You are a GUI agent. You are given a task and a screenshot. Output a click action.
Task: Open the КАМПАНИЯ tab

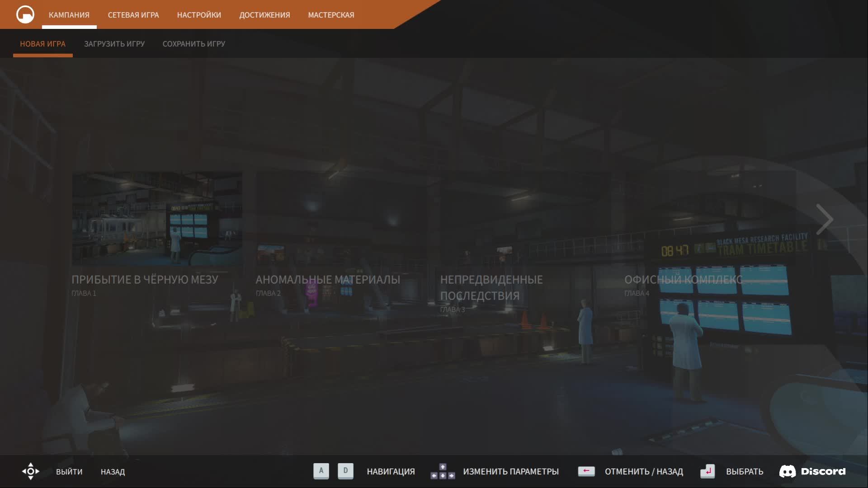point(69,15)
